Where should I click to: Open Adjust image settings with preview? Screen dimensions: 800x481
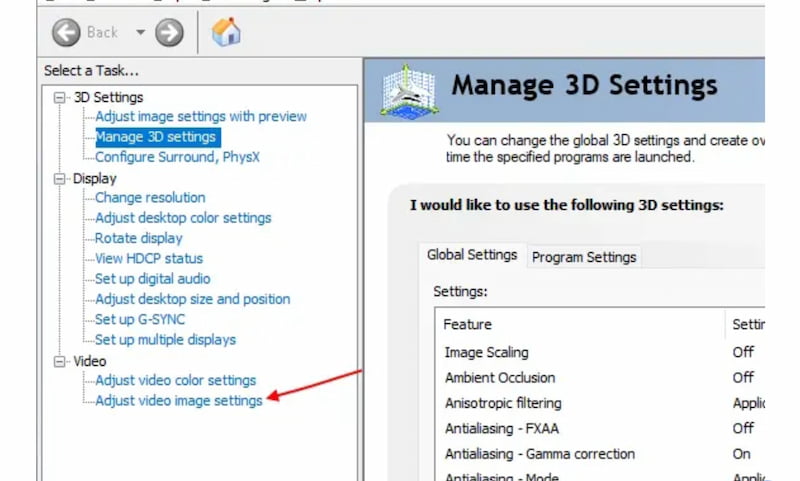[x=201, y=116]
